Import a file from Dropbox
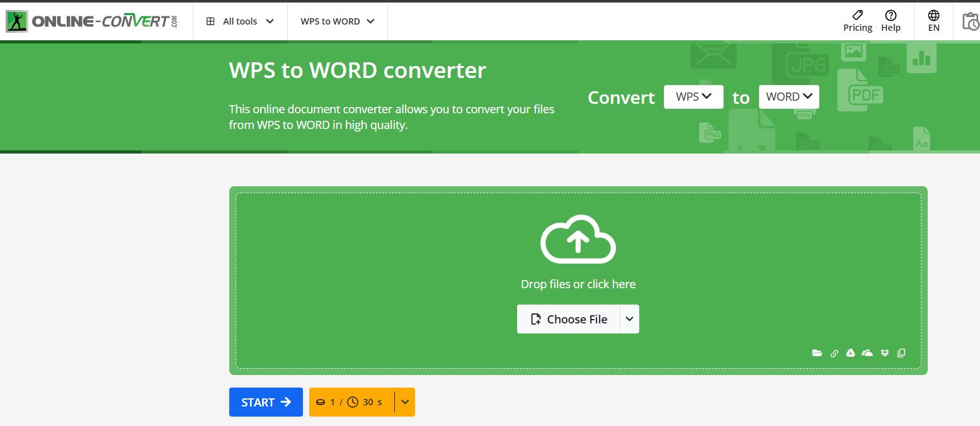Screen dimensions: 980x426 (x=884, y=353)
